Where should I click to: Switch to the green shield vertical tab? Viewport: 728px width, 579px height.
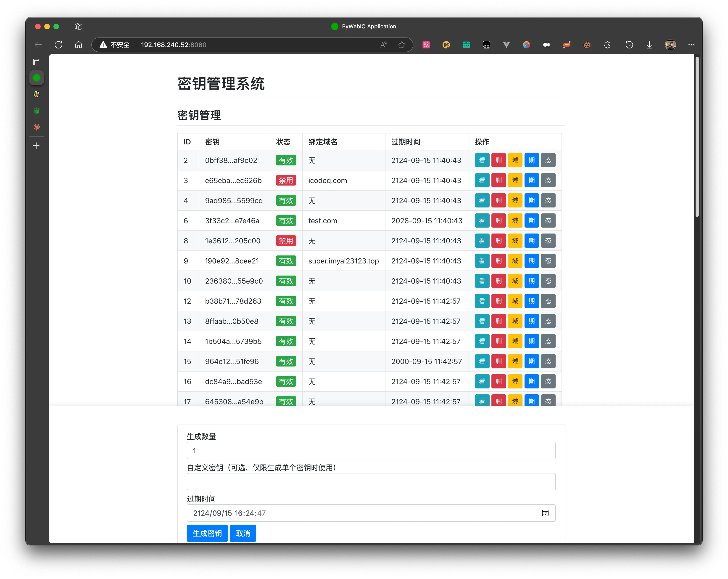pyautogui.click(x=37, y=111)
